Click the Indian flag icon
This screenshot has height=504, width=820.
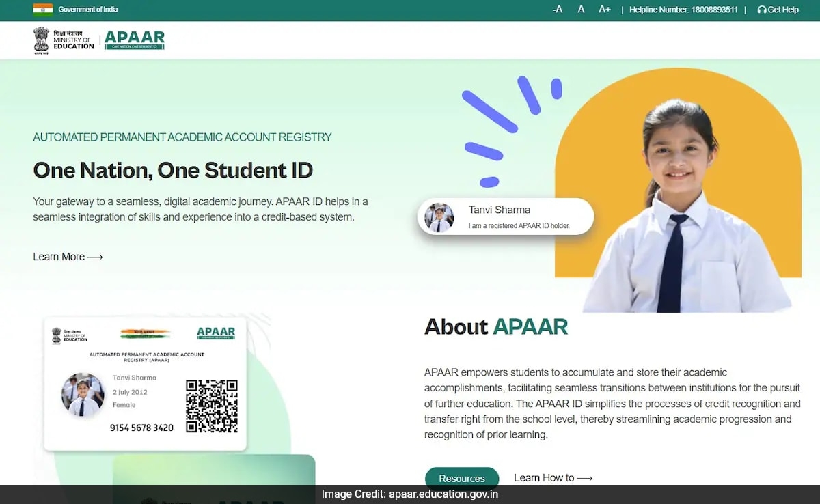point(42,10)
